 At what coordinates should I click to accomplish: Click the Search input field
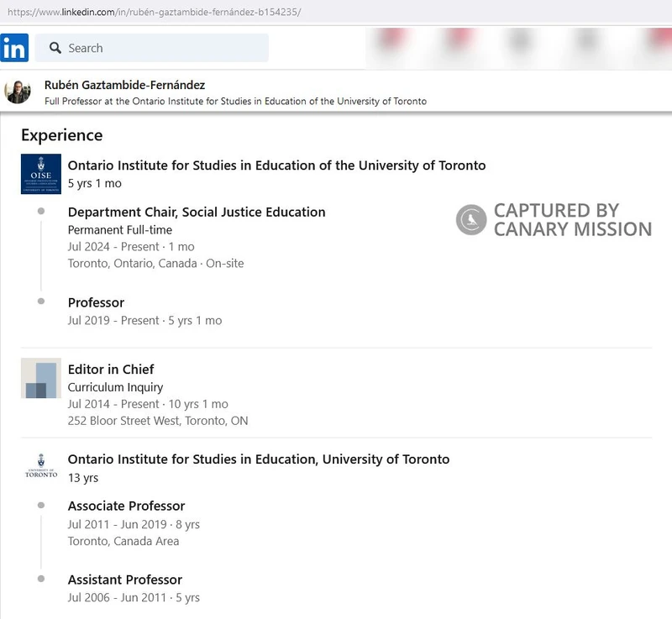pyautogui.click(x=152, y=48)
